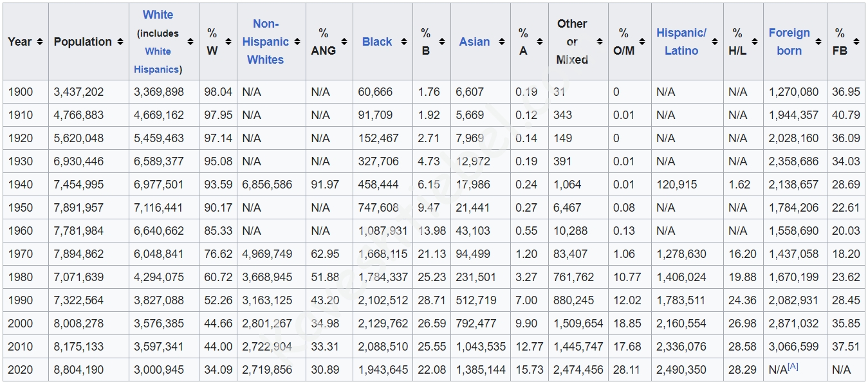Open footnote [A] in 2020 row
The width and height of the screenshot is (868, 384).
(x=793, y=367)
